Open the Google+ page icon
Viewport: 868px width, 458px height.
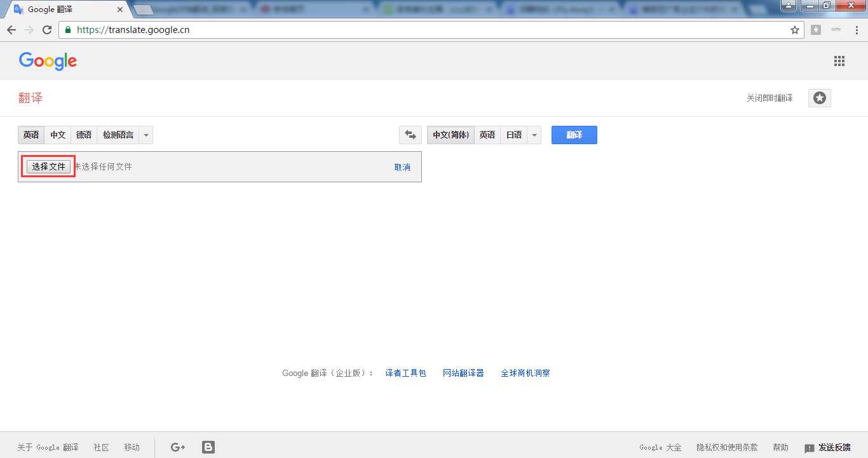pyautogui.click(x=178, y=447)
